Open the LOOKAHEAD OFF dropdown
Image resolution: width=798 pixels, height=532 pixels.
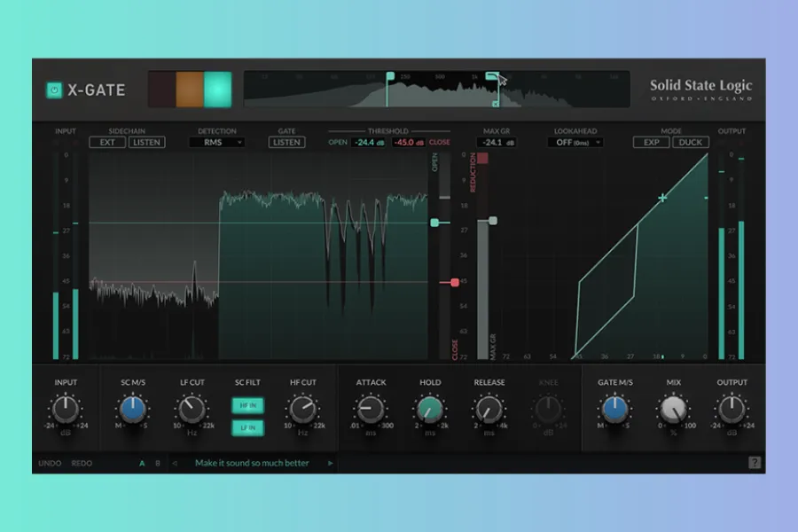[x=575, y=142]
